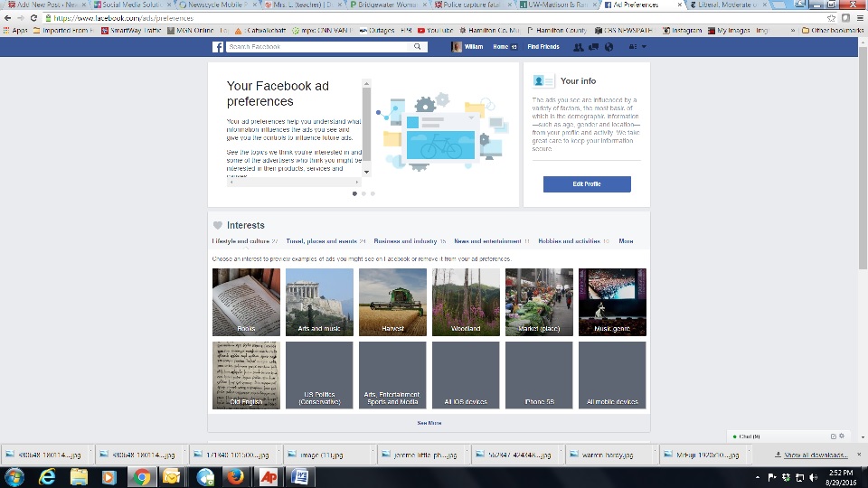Viewport: 868px width, 488px height.
Task: Click Find Friends link
Action: pos(543,47)
